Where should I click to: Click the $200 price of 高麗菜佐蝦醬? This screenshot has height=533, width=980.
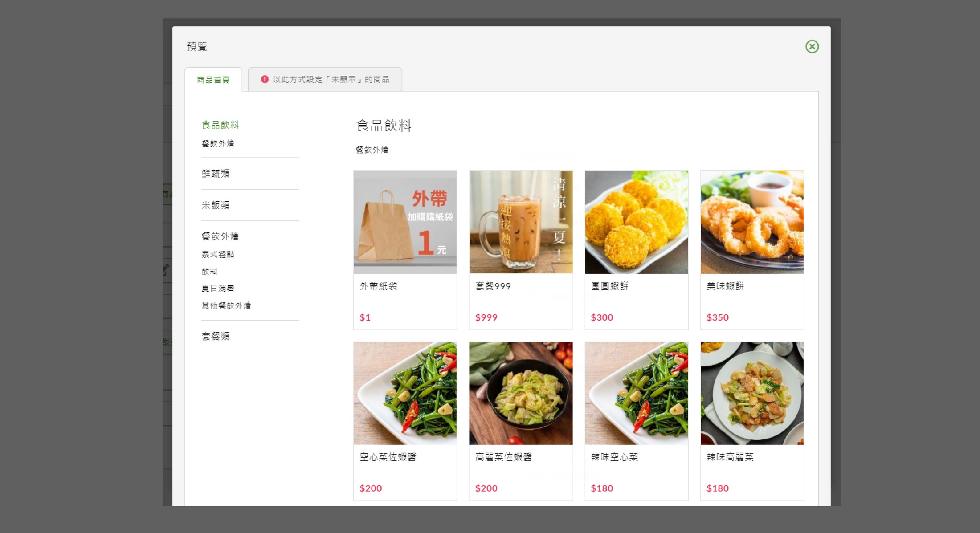coord(486,488)
